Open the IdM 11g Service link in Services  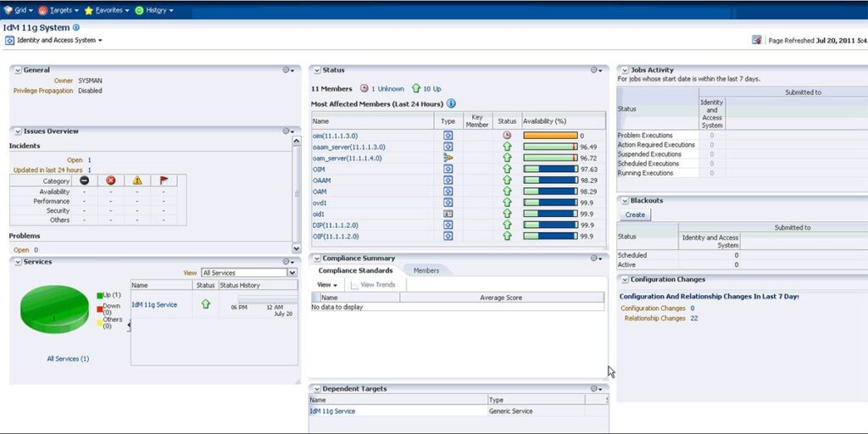tap(154, 305)
